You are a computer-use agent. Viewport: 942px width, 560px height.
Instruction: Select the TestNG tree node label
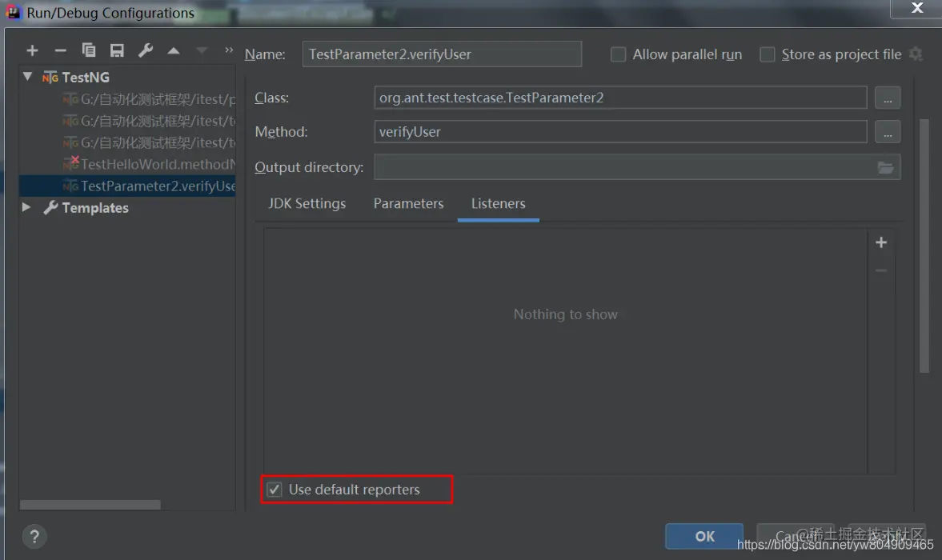(86, 78)
